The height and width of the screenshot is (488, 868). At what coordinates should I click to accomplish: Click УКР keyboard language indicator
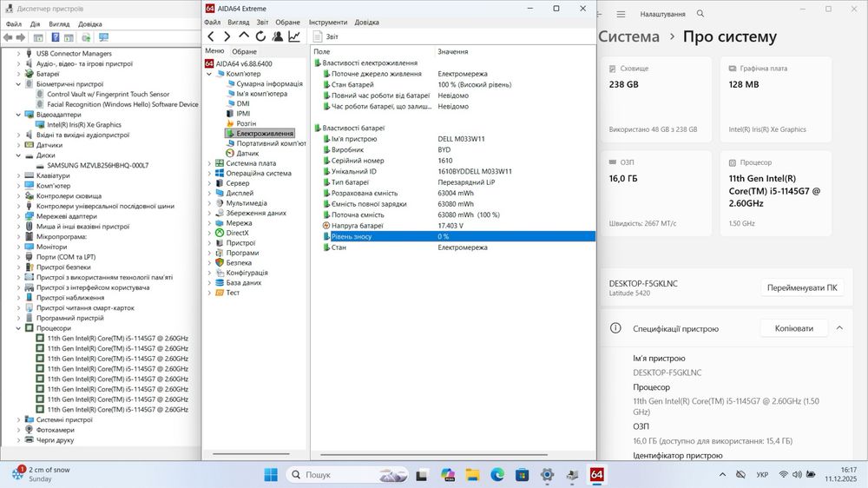click(762, 475)
